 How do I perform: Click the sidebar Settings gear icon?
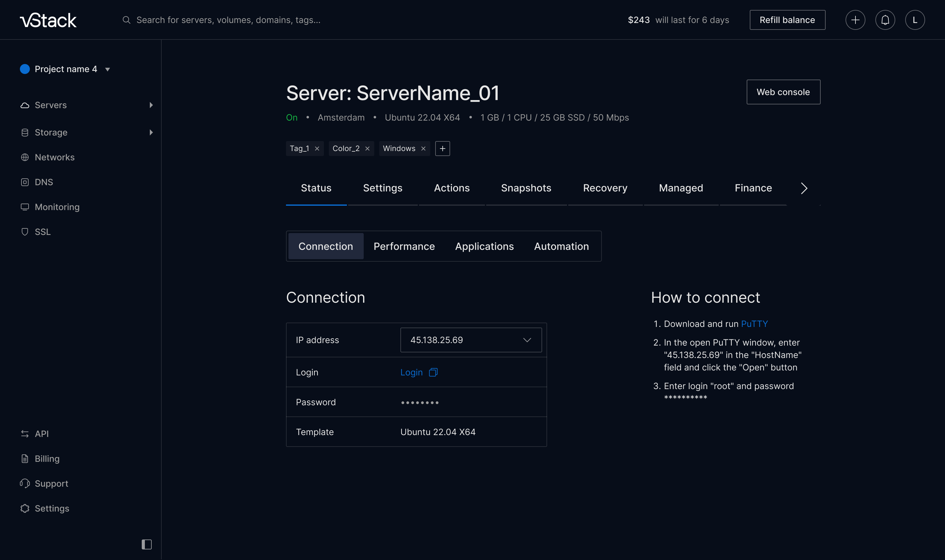[x=25, y=509]
